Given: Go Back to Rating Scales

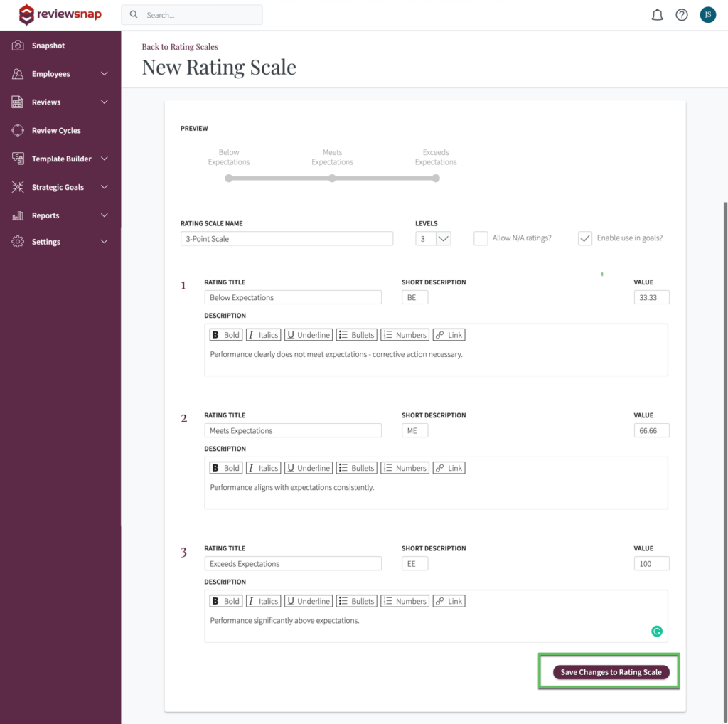Looking at the screenshot, I should pyautogui.click(x=179, y=46).
